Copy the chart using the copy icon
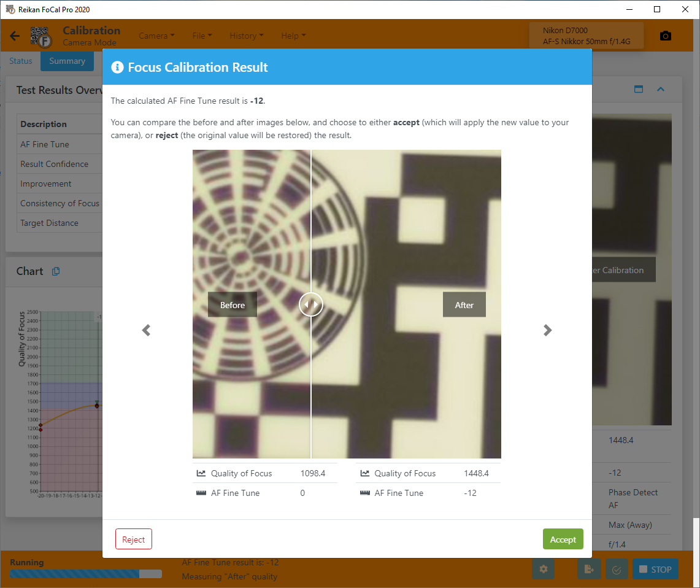700x588 pixels. pyautogui.click(x=56, y=271)
